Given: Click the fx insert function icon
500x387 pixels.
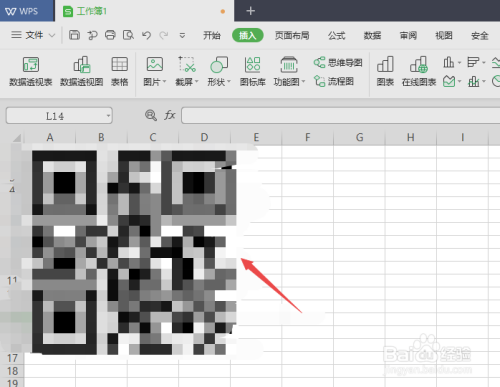Looking at the screenshot, I should pyautogui.click(x=170, y=115).
